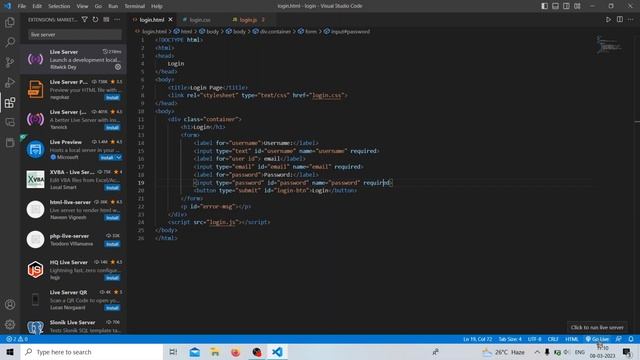The image size is (640, 360).
Task: Open the File menu
Action: pos(22,6)
